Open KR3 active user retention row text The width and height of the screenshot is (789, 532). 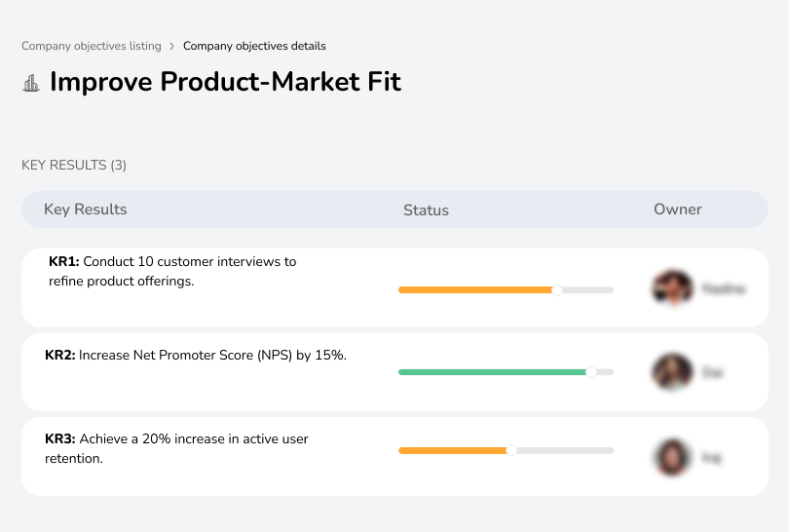176,448
